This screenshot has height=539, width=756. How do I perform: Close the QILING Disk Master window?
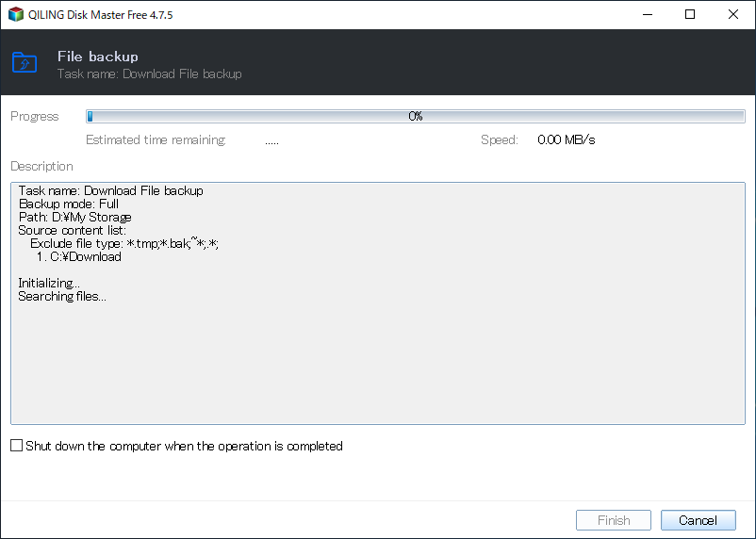point(733,15)
